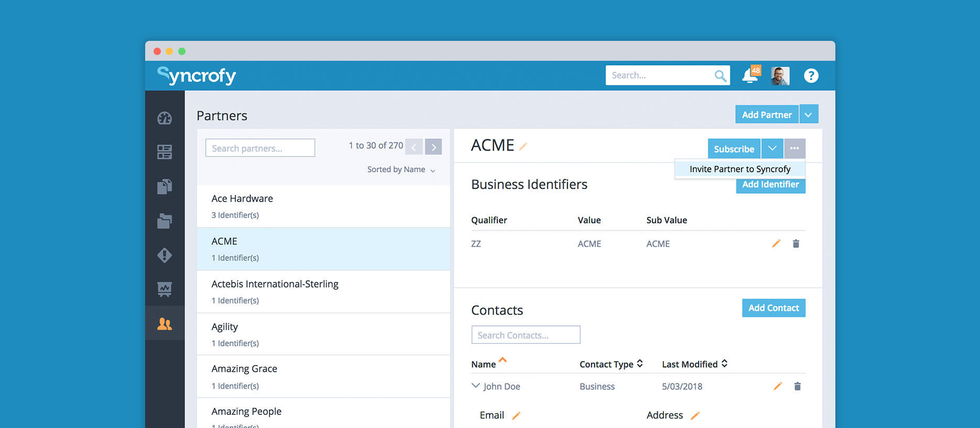Open Sorted by Name dropdown
The image size is (980, 428).
(x=401, y=170)
